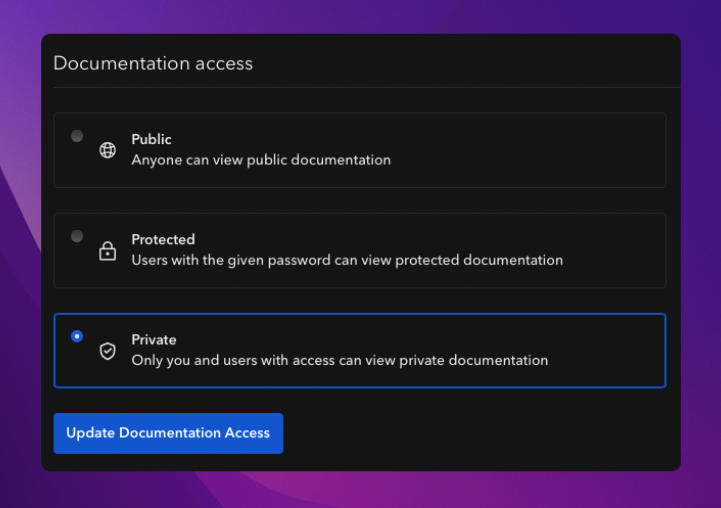Click the shield checkmark icon for Private
The image size is (721, 508).
[108, 351]
